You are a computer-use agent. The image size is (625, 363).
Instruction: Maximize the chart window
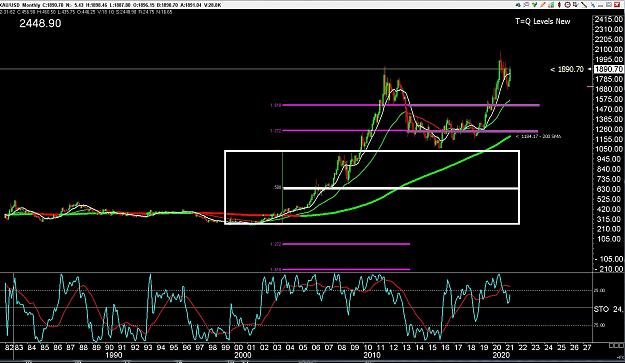coord(609,5)
